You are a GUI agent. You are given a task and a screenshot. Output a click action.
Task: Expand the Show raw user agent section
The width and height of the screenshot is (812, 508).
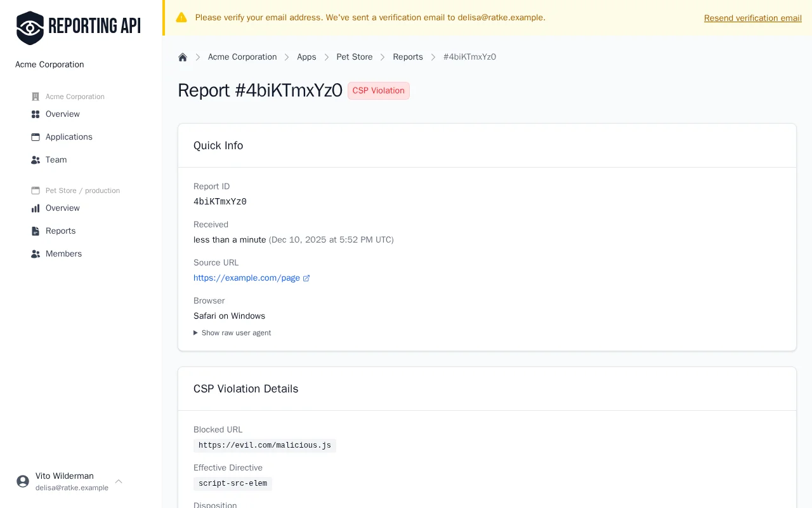[x=232, y=333]
